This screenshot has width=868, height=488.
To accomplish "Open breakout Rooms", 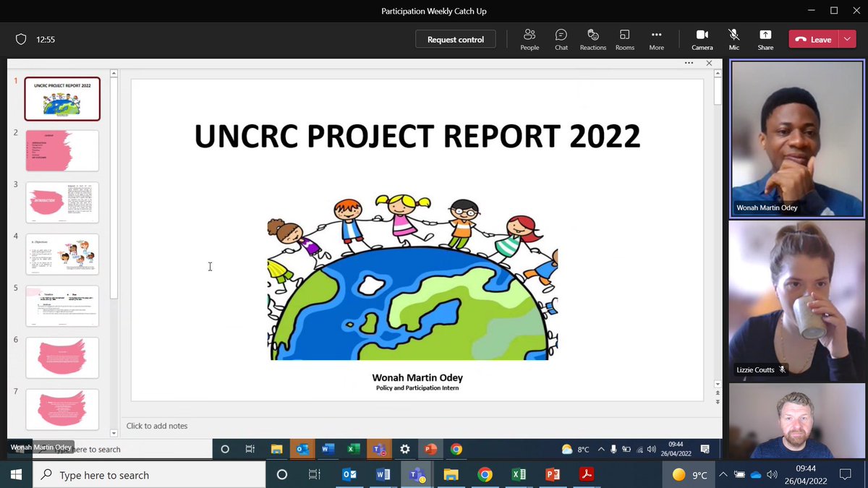I will [x=625, y=40].
